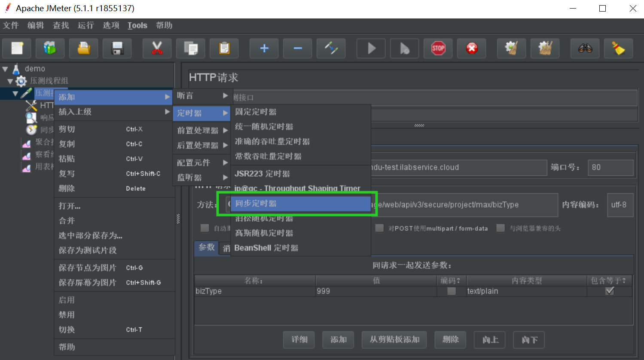Click the 详细 button
This screenshot has width=644, height=360.
[x=299, y=339]
